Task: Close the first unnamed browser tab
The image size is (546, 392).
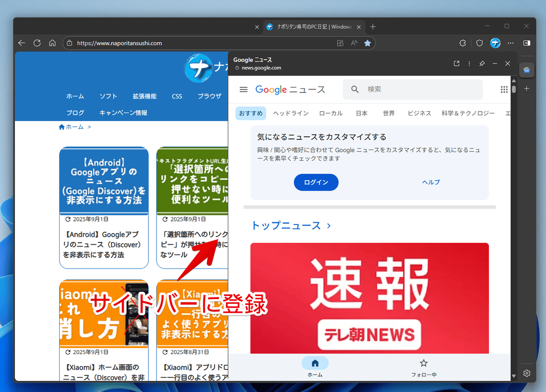Action: [257, 27]
